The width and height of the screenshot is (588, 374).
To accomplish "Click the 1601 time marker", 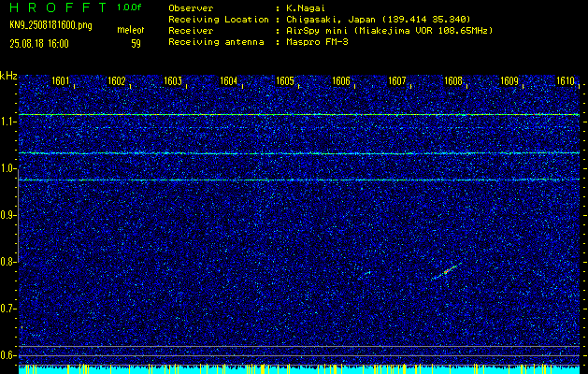I will coord(60,81).
